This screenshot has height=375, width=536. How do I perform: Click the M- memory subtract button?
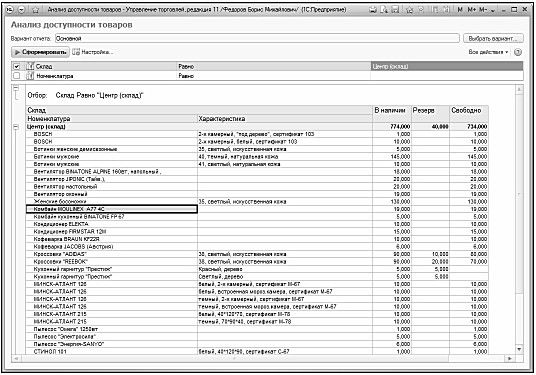coord(483,10)
